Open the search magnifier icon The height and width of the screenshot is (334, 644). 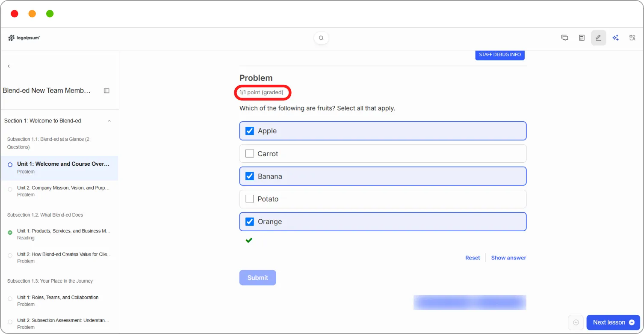tap(321, 38)
